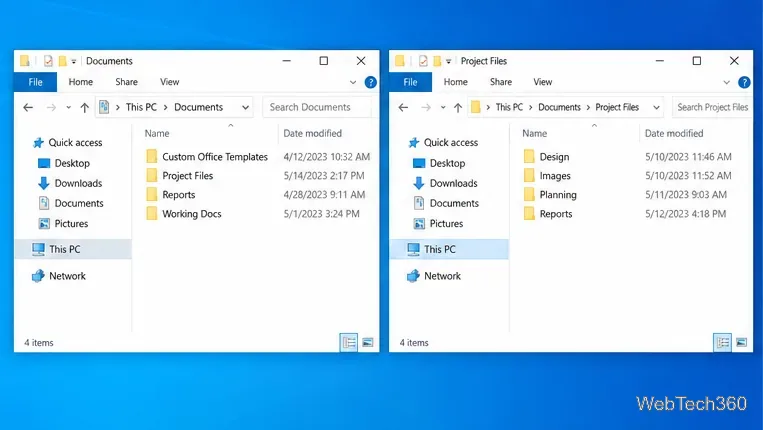
Task: Select Pictures in Project Files sidebar
Action: tap(438, 224)
